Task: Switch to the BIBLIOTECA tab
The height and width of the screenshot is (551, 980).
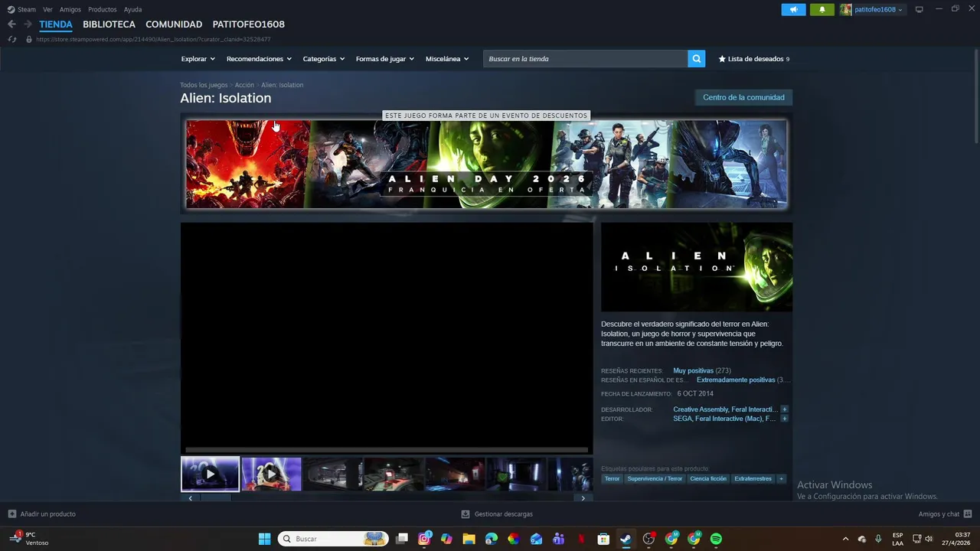Action: [x=109, y=24]
